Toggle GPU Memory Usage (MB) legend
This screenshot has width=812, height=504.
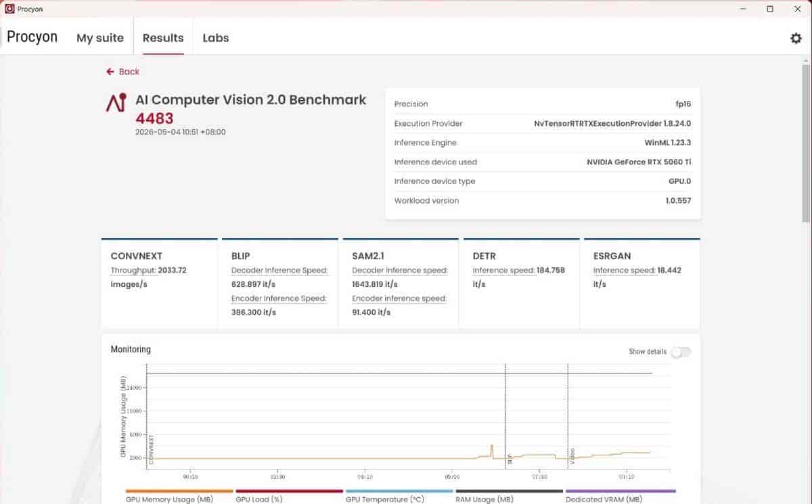coord(179,496)
